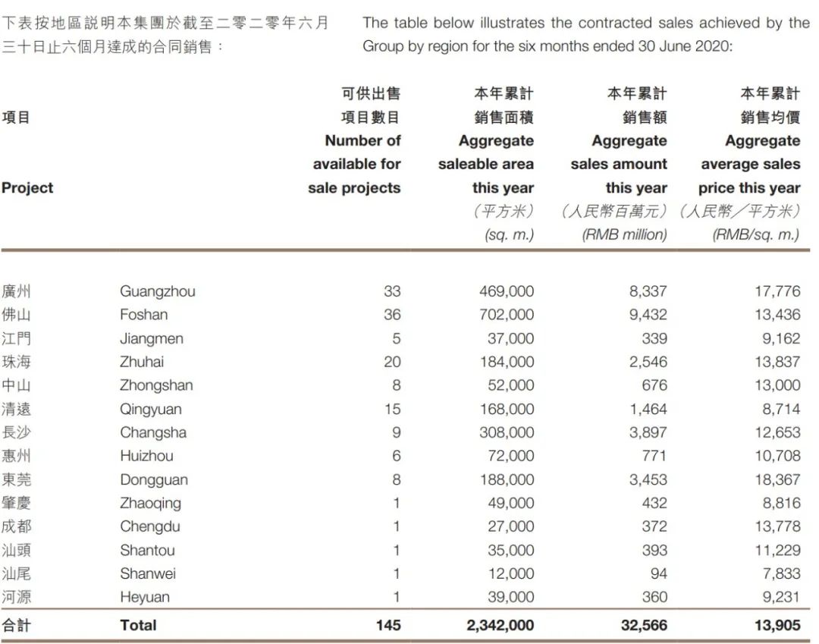Select the Dongguan row label
The image size is (819, 644).
[153, 479]
